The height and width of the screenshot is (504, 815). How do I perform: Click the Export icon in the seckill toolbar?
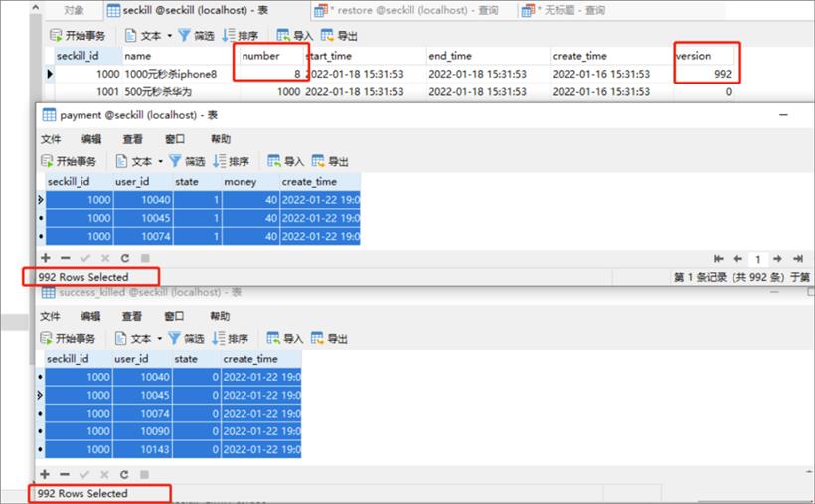[339, 36]
